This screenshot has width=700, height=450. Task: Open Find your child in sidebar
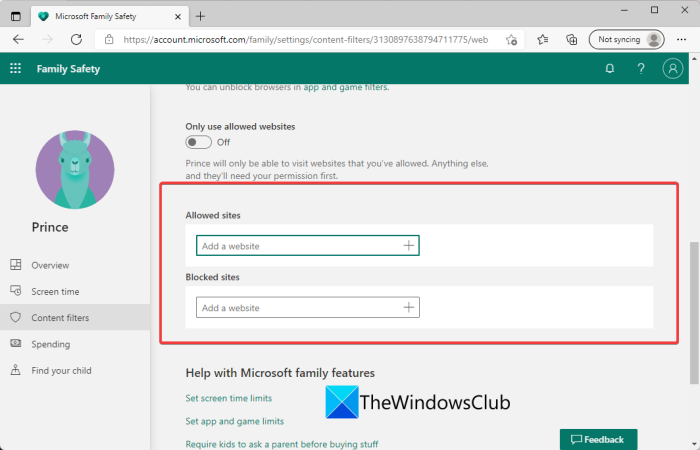pyautogui.click(x=75, y=370)
